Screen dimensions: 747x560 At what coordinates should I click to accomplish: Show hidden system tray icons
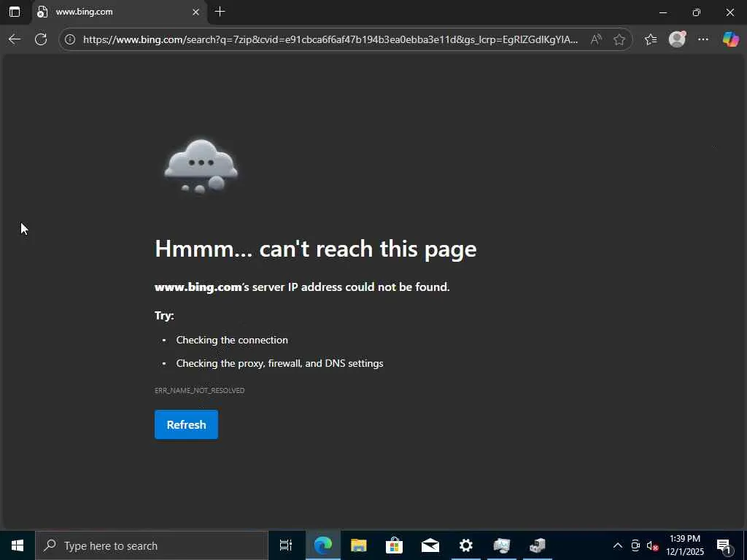[617, 545]
